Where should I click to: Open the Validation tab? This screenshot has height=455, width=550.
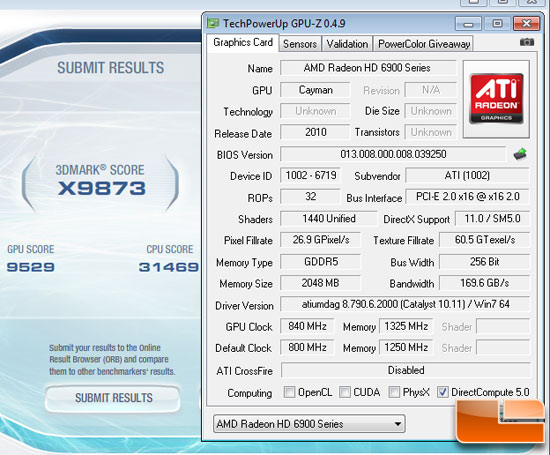point(347,44)
